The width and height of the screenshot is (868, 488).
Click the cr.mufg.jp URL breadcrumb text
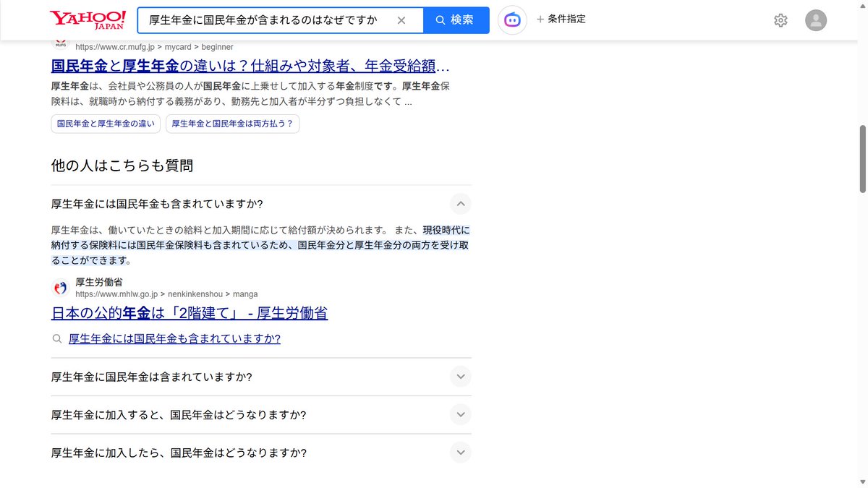[154, 47]
